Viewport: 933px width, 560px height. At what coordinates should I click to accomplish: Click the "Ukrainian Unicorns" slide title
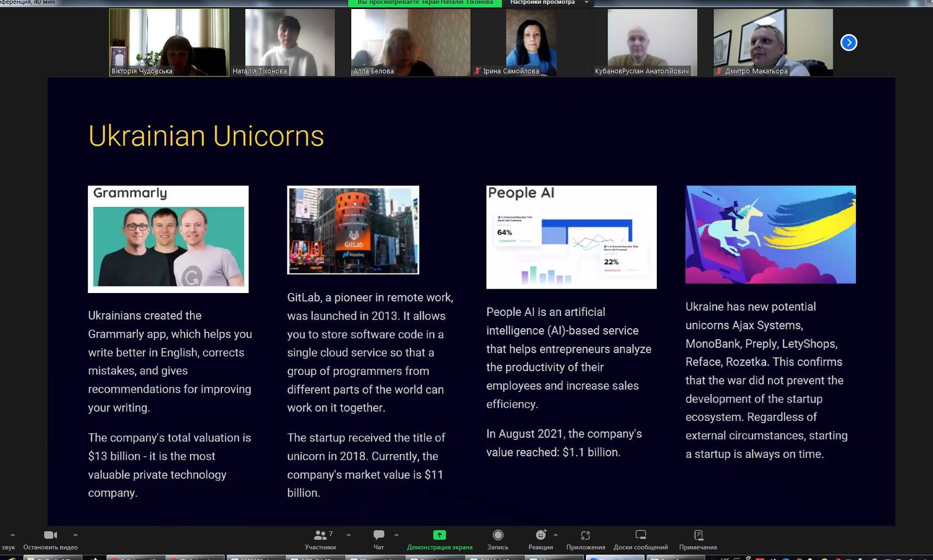207,136
